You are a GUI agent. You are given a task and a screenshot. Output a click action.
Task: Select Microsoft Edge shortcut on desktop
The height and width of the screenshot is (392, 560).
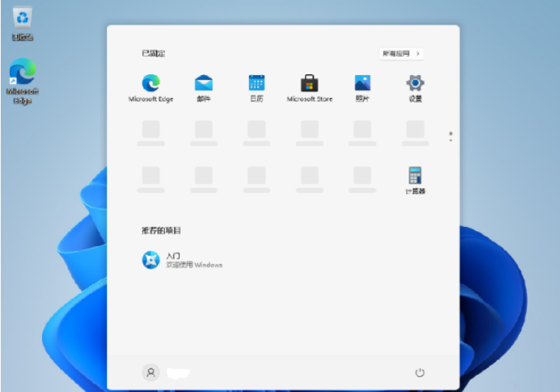(22, 82)
